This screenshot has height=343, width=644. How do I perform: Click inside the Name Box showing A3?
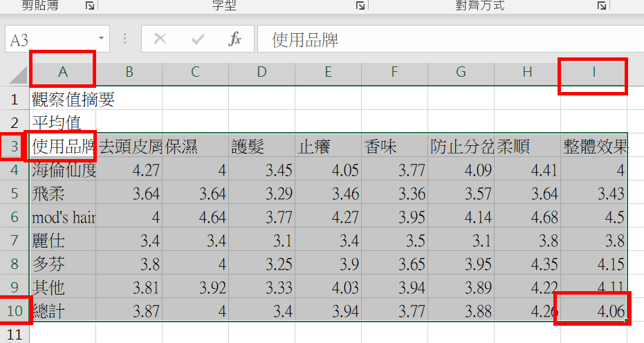click(x=48, y=40)
